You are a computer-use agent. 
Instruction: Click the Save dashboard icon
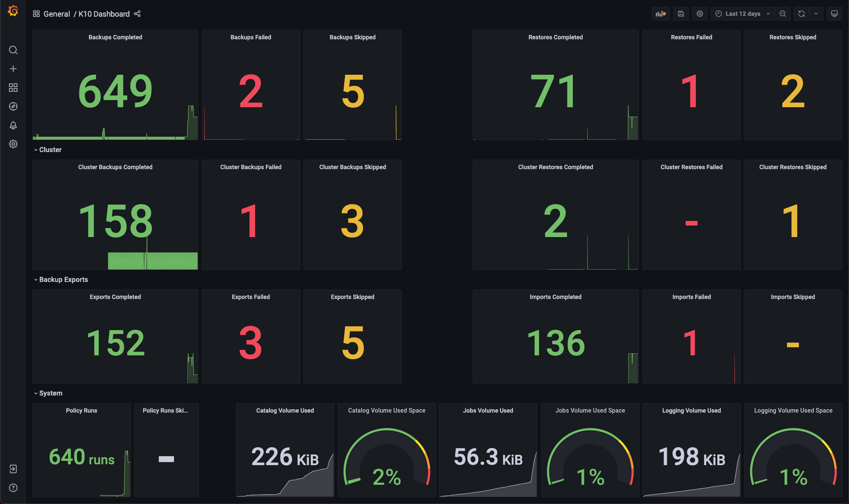[681, 13]
